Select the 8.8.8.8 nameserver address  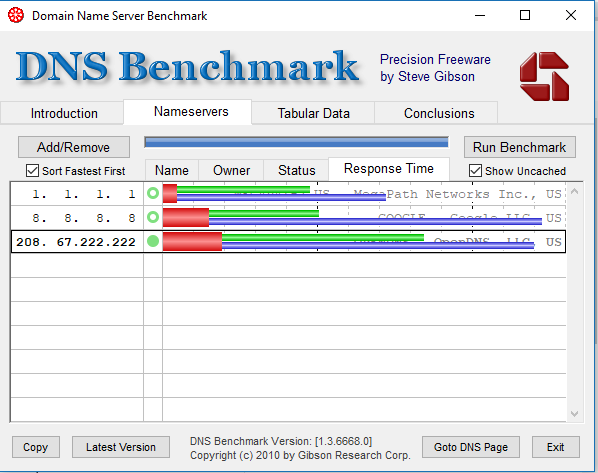point(84,218)
